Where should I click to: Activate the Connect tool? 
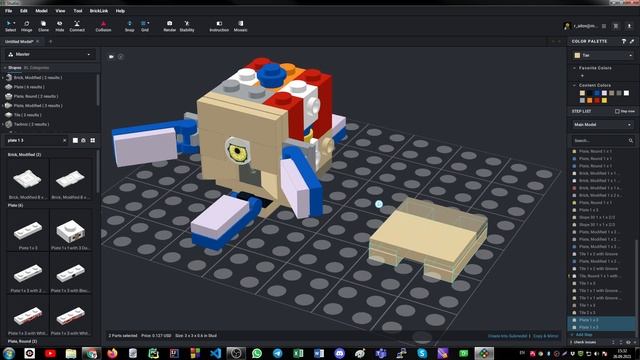77,26
